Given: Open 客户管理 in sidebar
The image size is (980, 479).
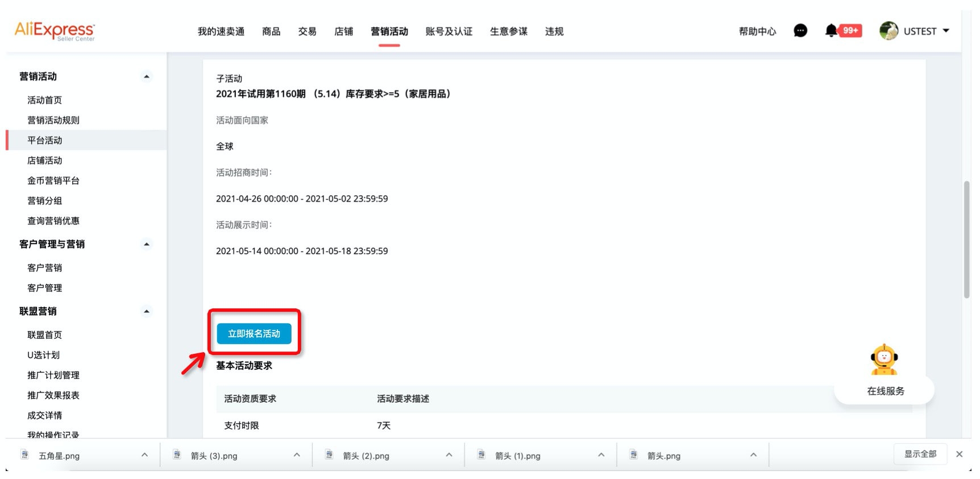Looking at the screenshot, I should coord(45,288).
